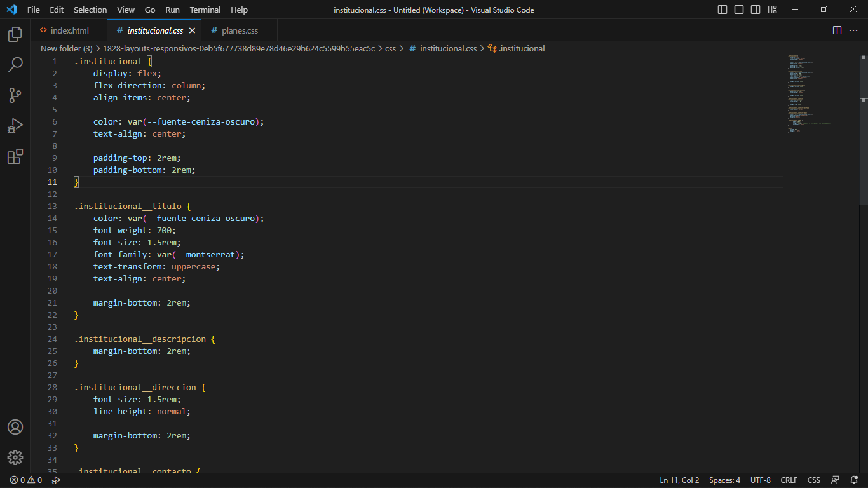This screenshot has height=488, width=868.
Task: Open the Extensions view
Action: pyautogui.click(x=15, y=156)
